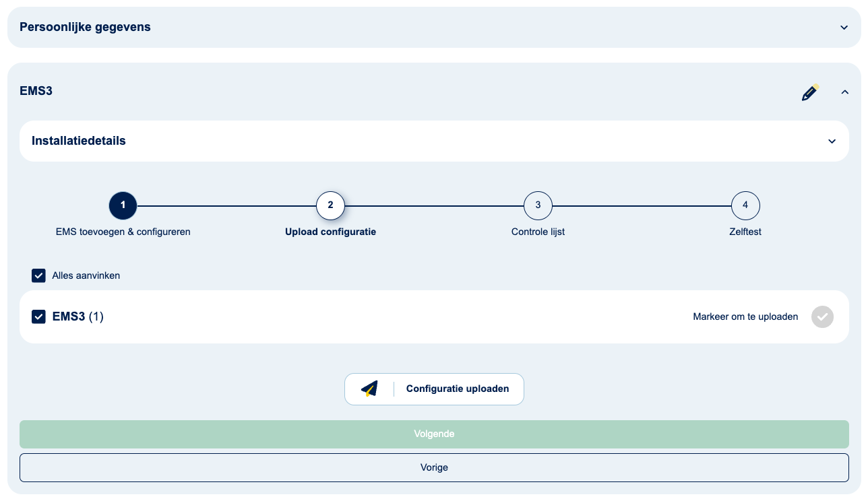Collapse the EMS3 section using the up chevron
The height and width of the screenshot is (501, 868).
844,92
